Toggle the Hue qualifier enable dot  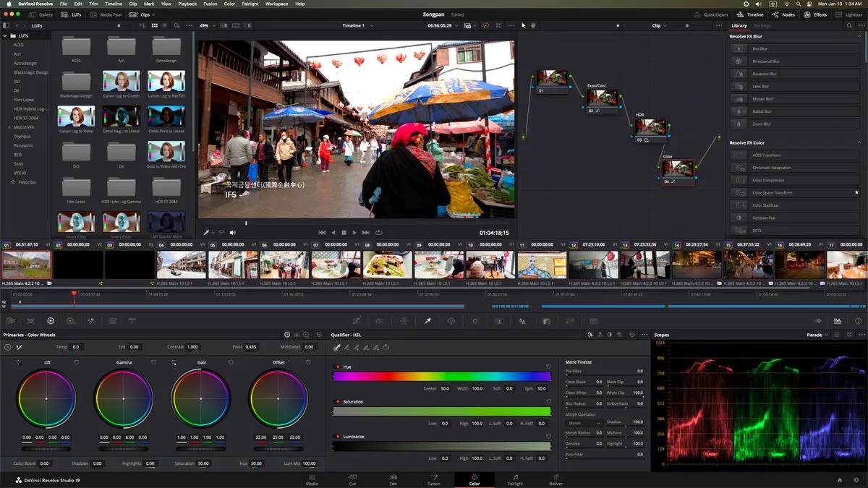pos(337,367)
